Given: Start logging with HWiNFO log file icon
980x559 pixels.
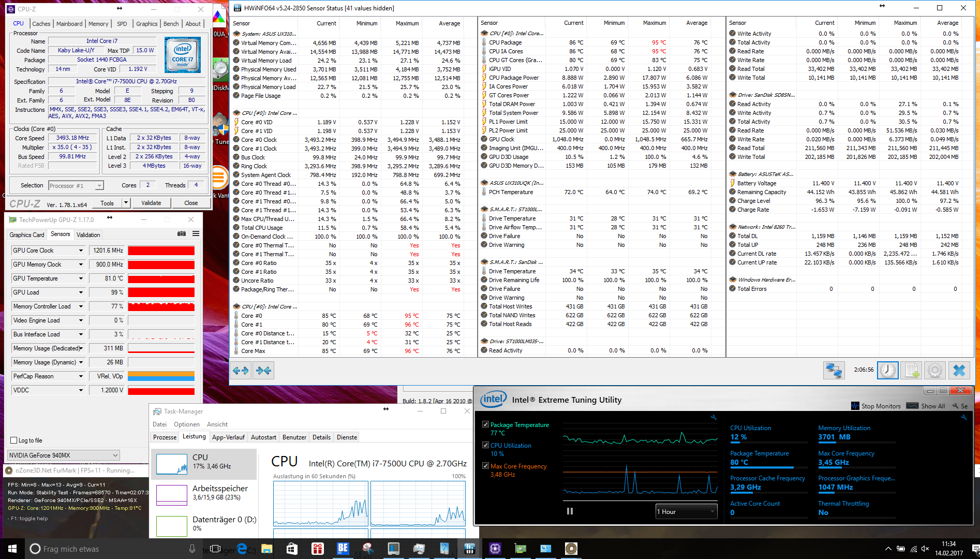Looking at the screenshot, I should [911, 370].
